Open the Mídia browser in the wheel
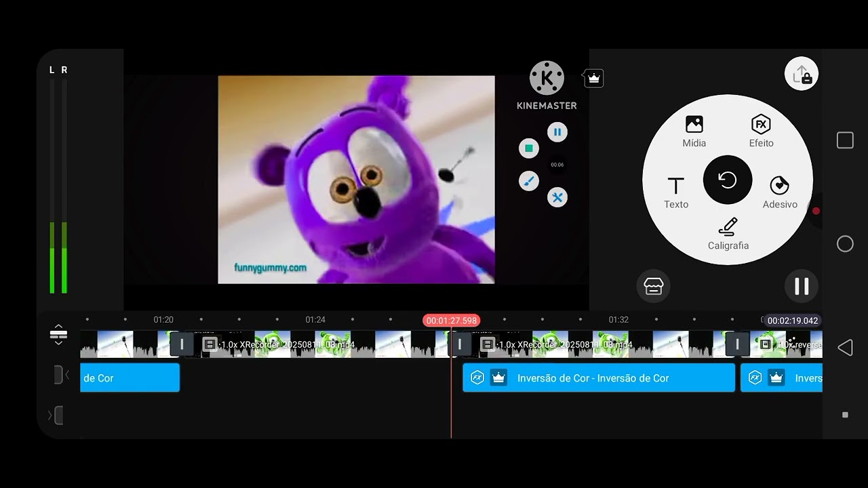The width and height of the screenshot is (868, 488). coord(694,131)
